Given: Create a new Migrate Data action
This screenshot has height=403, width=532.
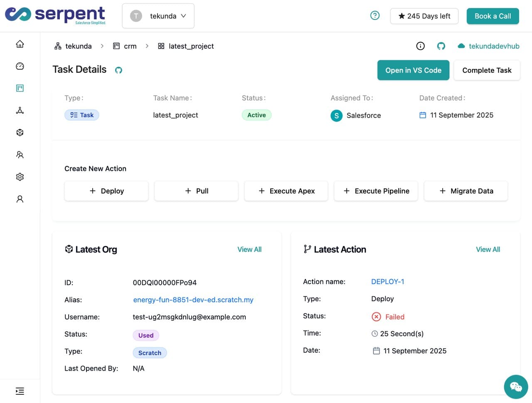Looking at the screenshot, I should [465, 191].
